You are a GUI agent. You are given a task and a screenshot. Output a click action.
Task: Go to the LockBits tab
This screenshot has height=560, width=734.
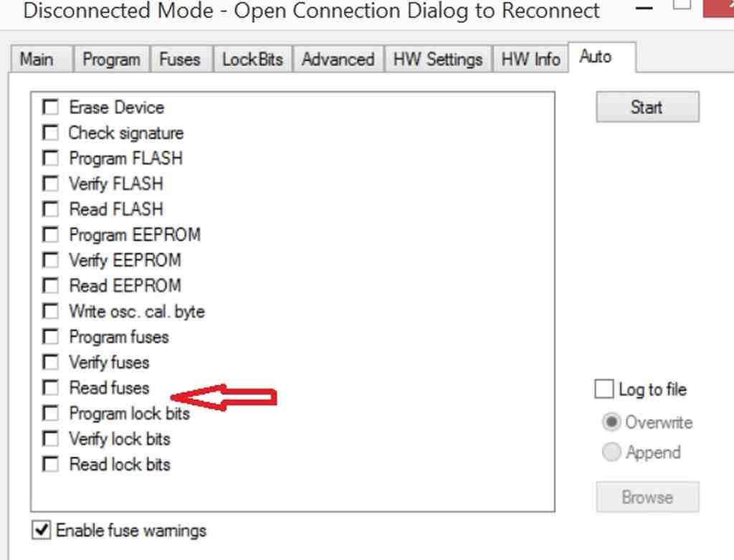253,60
